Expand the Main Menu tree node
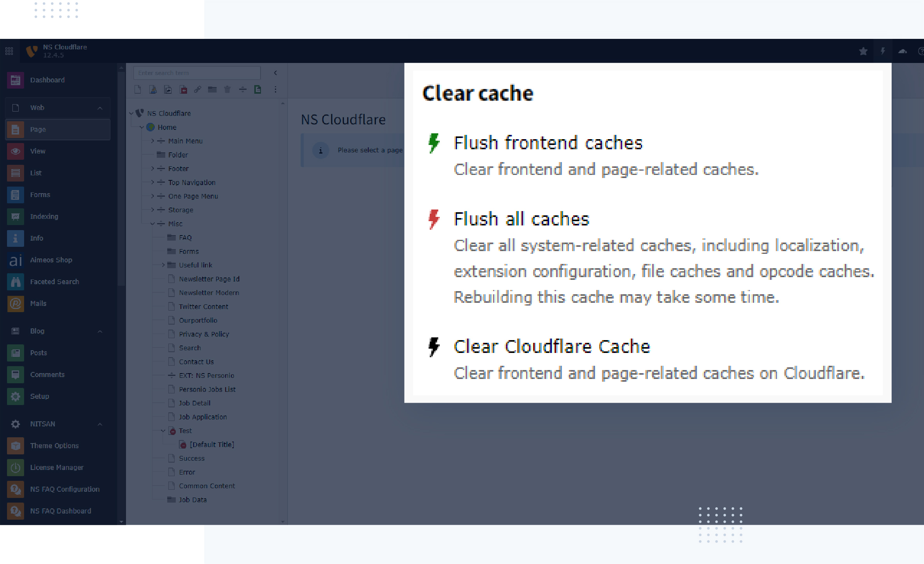 coord(152,141)
